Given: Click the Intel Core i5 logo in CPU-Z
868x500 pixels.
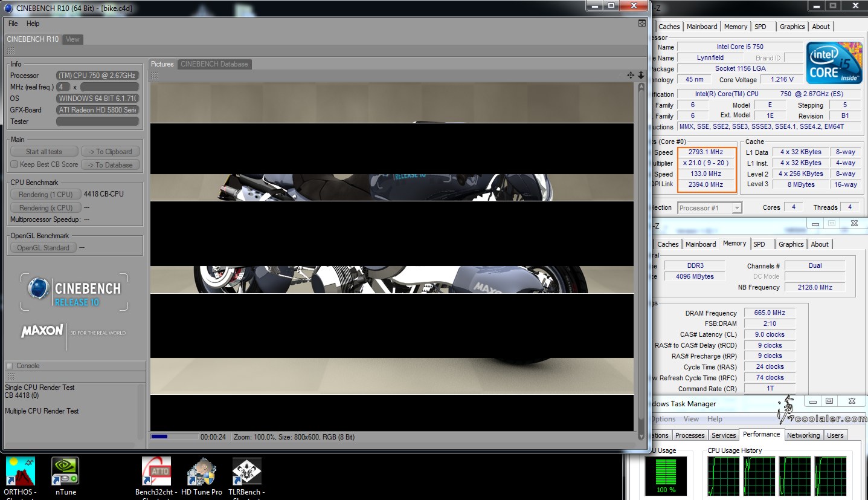Looking at the screenshot, I should [x=834, y=62].
